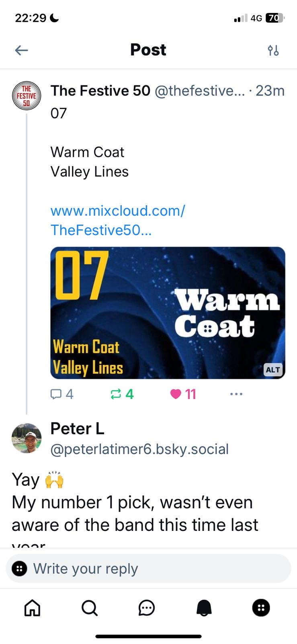Open Notifications bell icon
The image size is (297, 644).
pyautogui.click(x=204, y=608)
